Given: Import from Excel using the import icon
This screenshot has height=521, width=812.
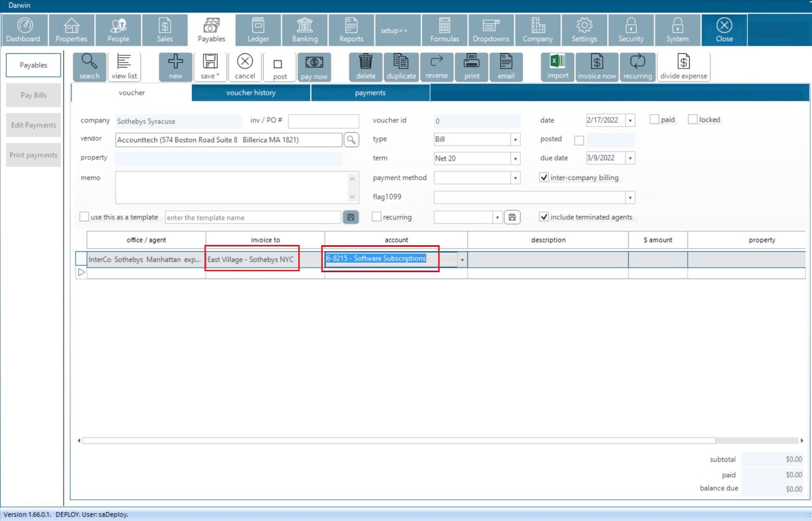Looking at the screenshot, I should click(x=557, y=67).
